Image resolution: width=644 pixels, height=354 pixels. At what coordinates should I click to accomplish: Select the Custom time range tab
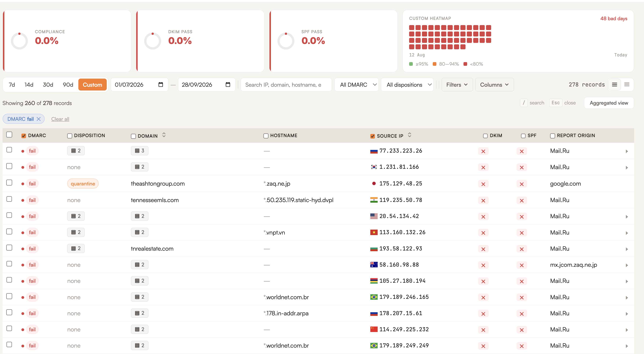[92, 84]
